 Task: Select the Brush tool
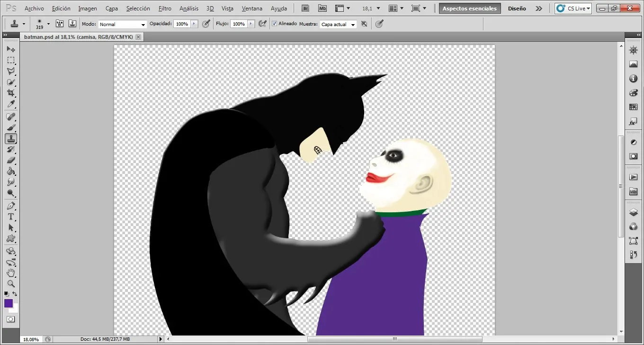(11, 127)
